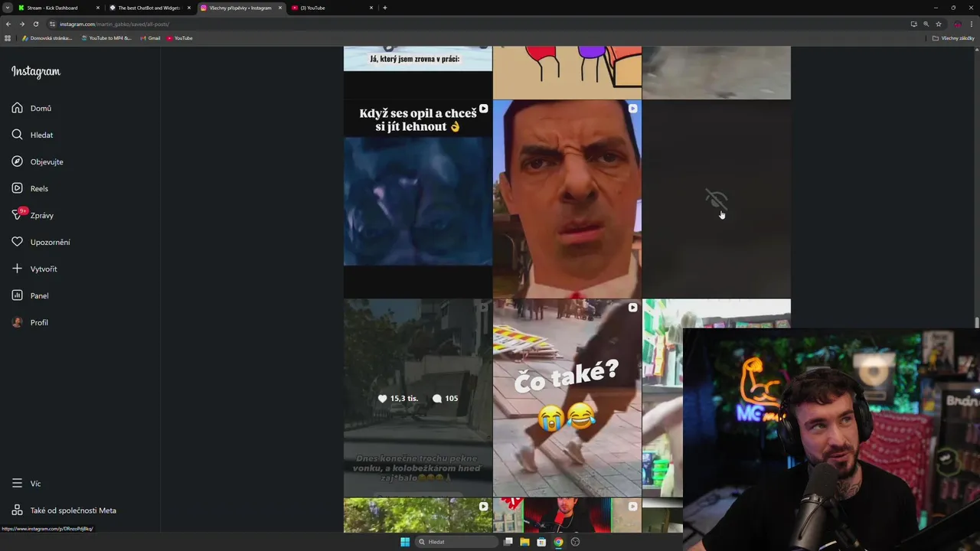Viewport: 980px width, 551px height.
Task: Open cartoon chairs post thumbnail at top
Action: (567, 72)
